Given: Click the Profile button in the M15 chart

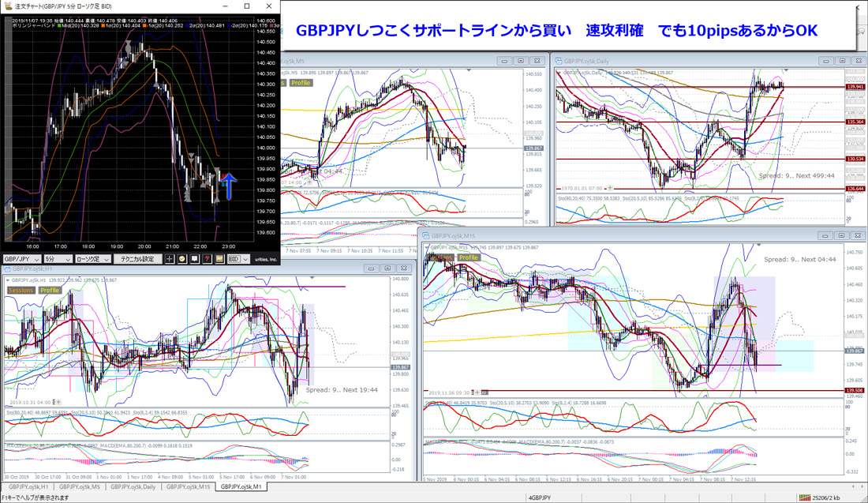Looking at the screenshot, I should tap(468, 257).
